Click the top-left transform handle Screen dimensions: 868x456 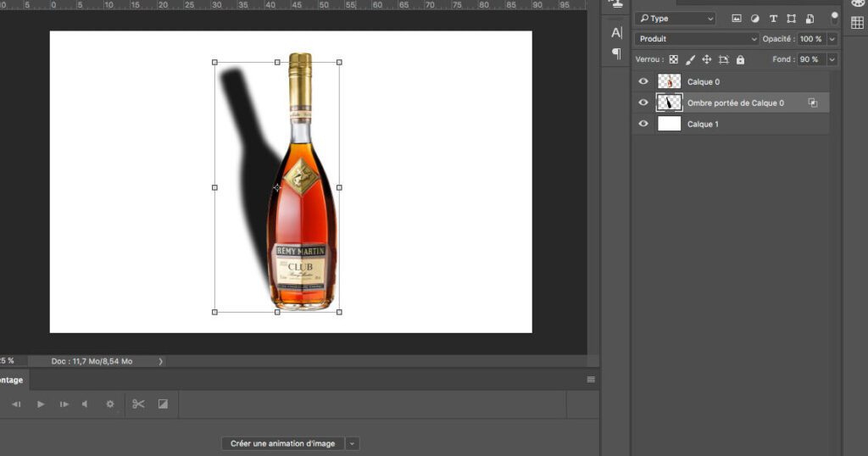(214, 63)
